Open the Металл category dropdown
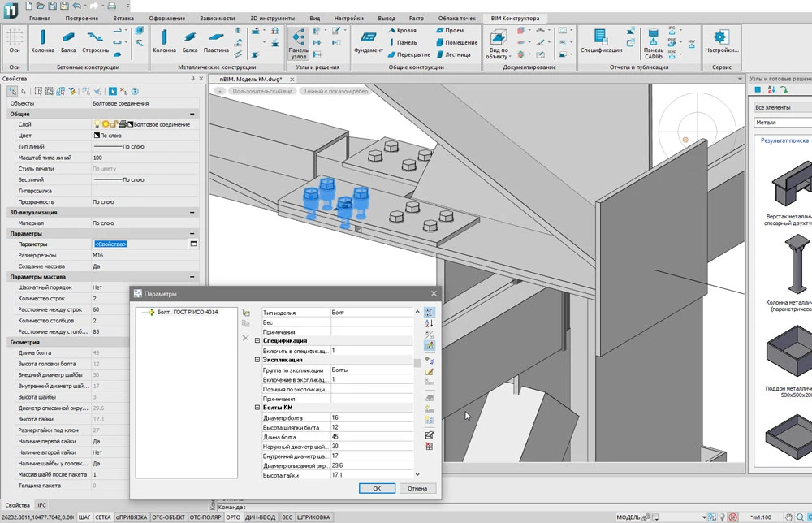The width and height of the screenshot is (812, 523). tap(781, 123)
